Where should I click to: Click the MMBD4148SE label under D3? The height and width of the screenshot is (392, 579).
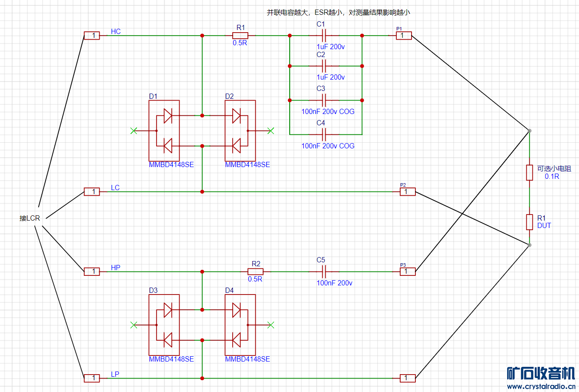tap(171, 359)
